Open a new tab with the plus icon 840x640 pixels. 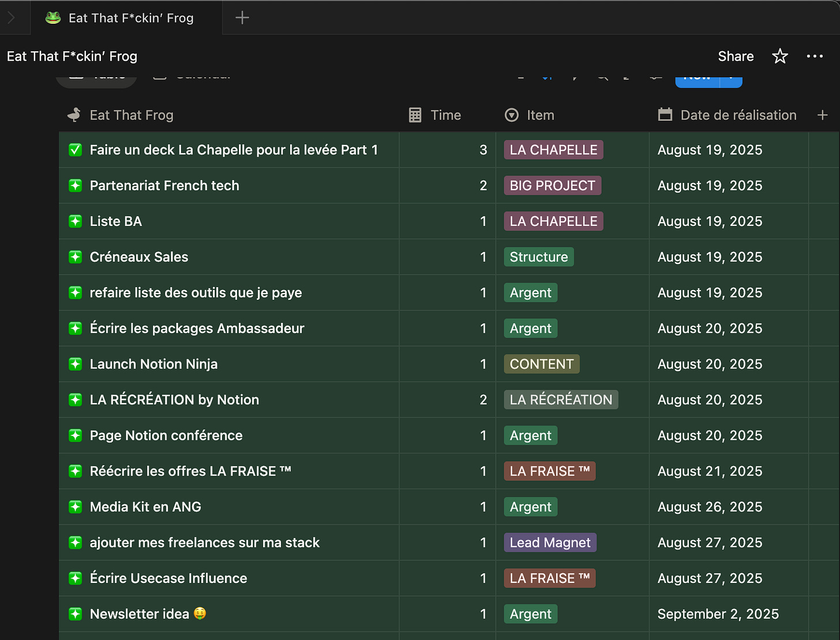pyautogui.click(x=242, y=18)
